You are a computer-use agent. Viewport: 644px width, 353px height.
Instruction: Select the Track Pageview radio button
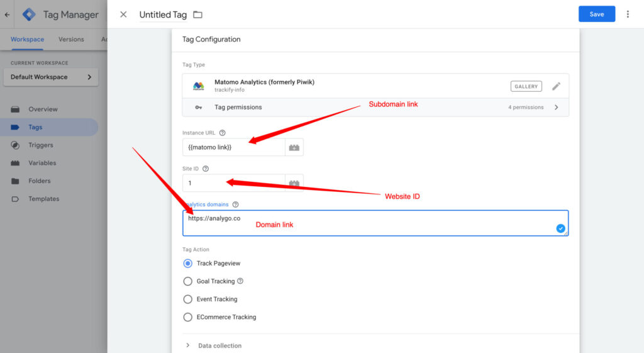tap(187, 264)
